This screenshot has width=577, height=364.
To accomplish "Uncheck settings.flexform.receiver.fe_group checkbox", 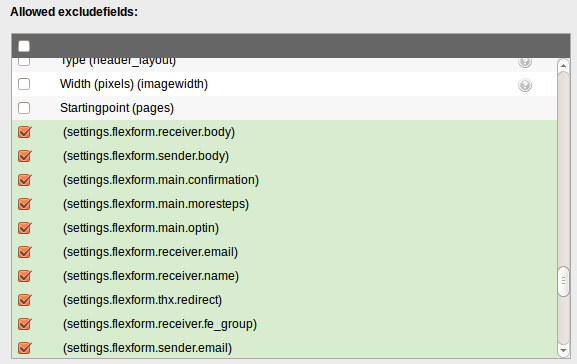I will point(25,324).
